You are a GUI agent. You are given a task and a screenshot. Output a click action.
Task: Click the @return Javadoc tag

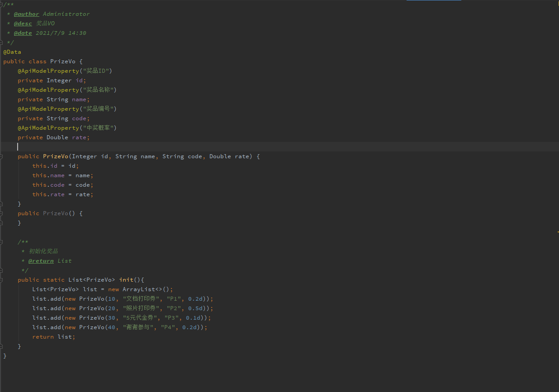coord(41,261)
